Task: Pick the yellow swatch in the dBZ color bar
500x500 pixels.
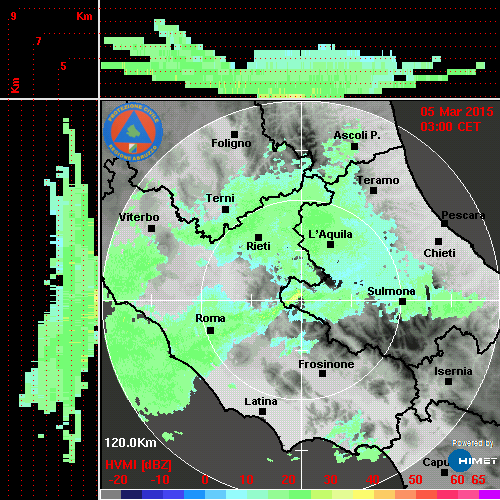Action: 363,495
